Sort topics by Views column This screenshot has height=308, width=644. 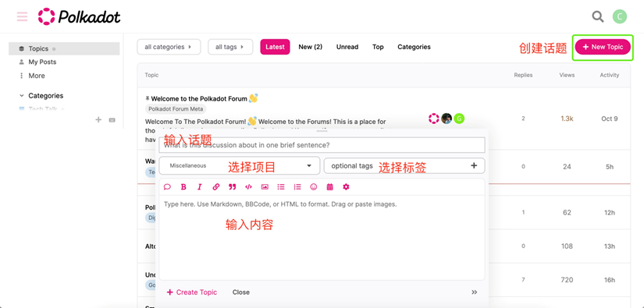click(x=567, y=75)
